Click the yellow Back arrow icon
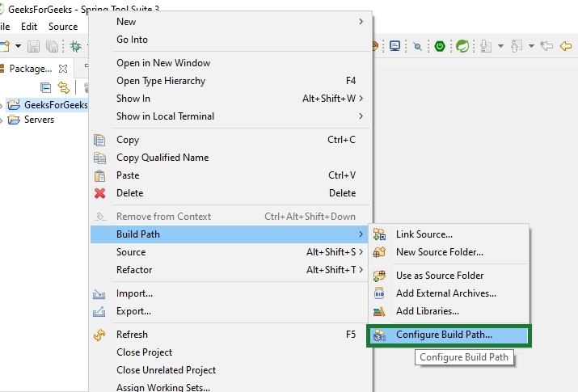Screen dimensions: 578x392 coord(565,46)
